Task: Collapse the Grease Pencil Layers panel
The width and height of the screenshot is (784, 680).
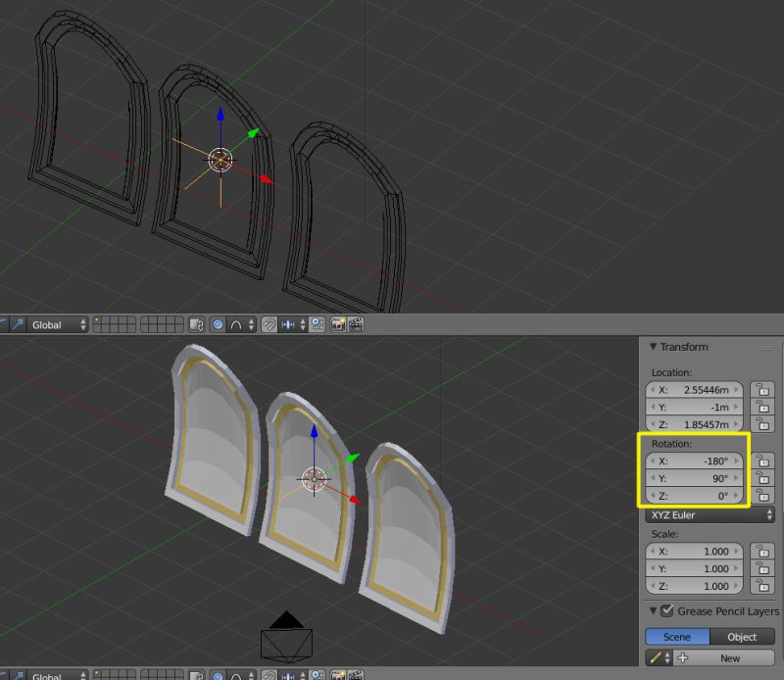Action: (x=653, y=611)
